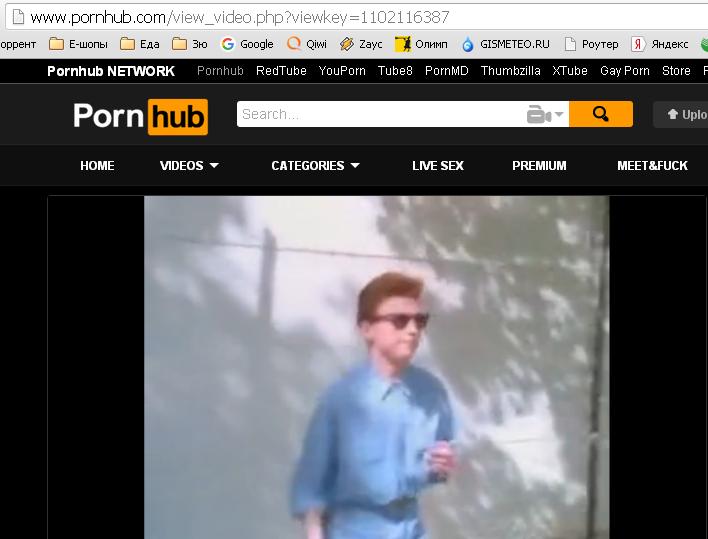Open the Zayc bookmark
The height and width of the screenshot is (539, 708).
point(361,44)
